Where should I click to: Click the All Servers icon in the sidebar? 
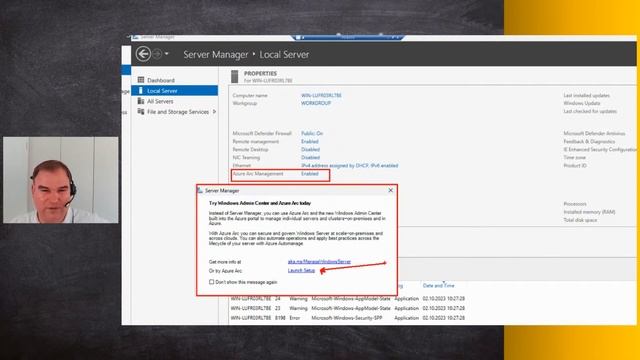coord(141,101)
